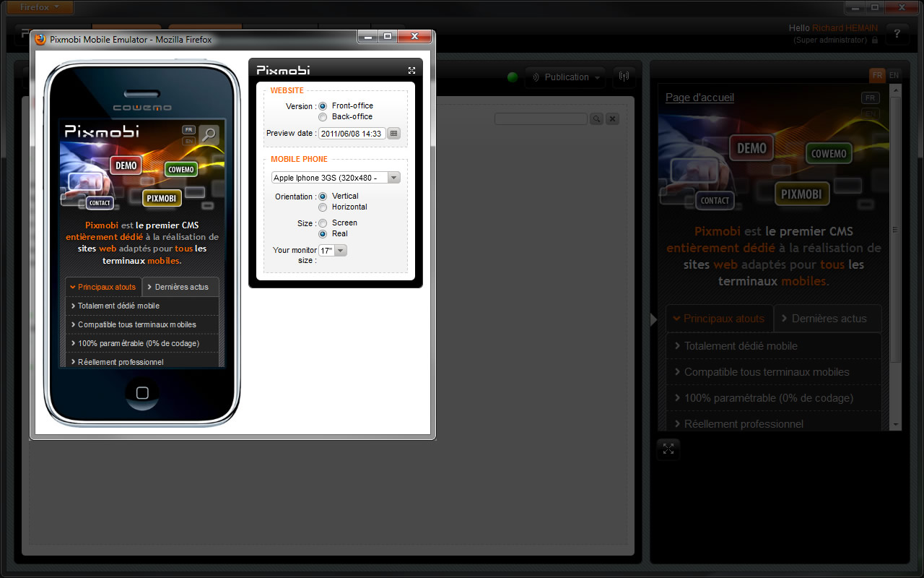Click the EN language button inside the right preview image
This screenshot has height=578, width=924.
(x=870, y=113)
